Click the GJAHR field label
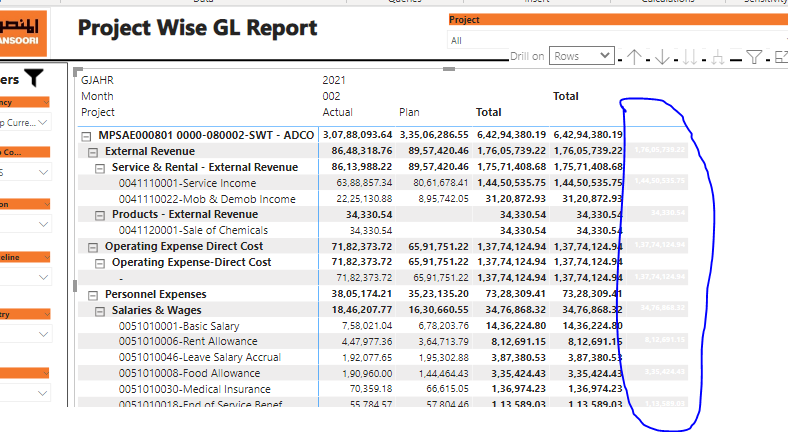This screenshot has width=788, height=432. point(97,80)
